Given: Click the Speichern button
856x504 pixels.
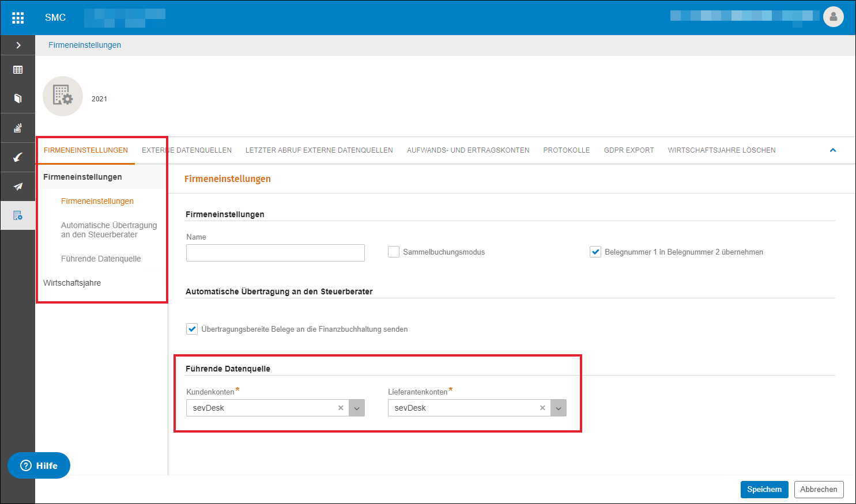Looking at the screenshot, I should (x=764, y=490).
